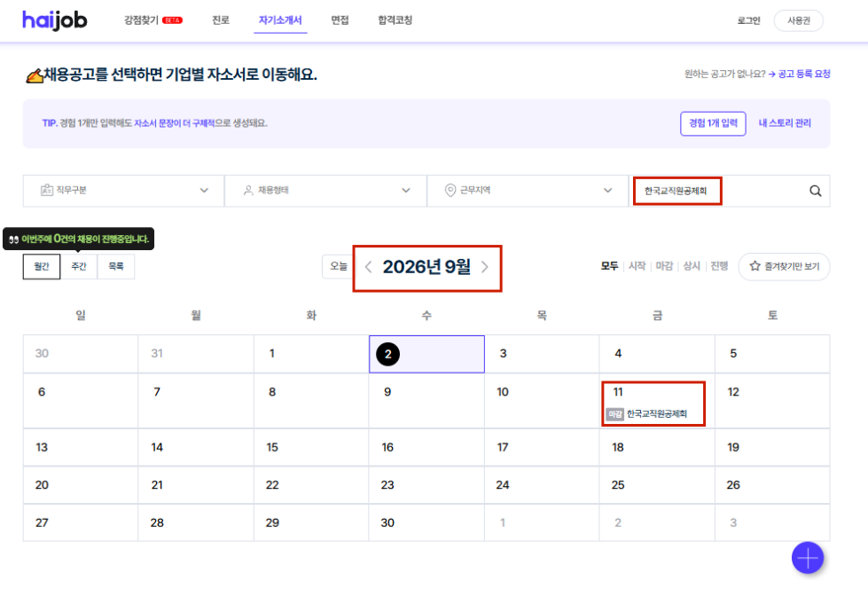Open the 합격코칭 menu

[395, 20]
